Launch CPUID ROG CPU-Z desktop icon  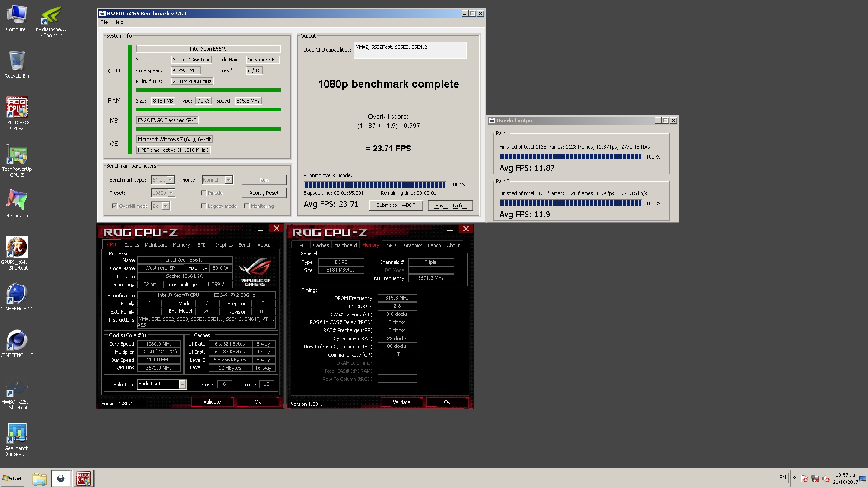click(x=17, y=113)
